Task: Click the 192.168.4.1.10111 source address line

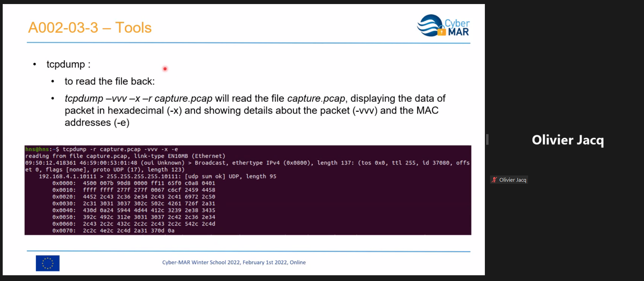Action: click(x=68, y=176)
